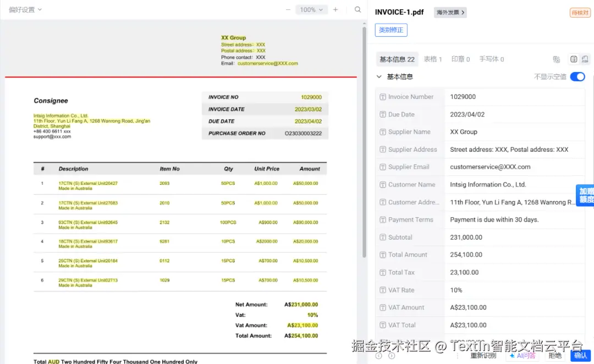
Task: Open the 海外发票 category selector
Action: [x=450, y=13]
